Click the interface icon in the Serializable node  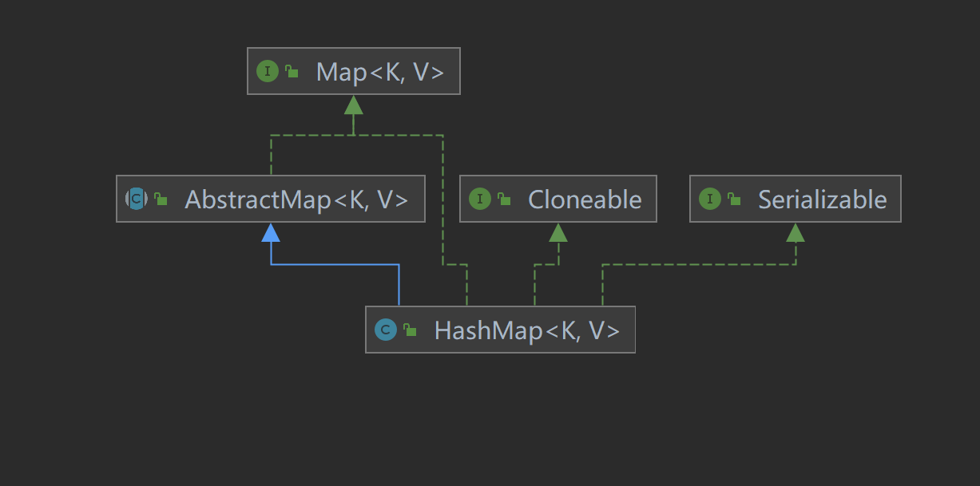pyautogui.click(x=709, y=199)
